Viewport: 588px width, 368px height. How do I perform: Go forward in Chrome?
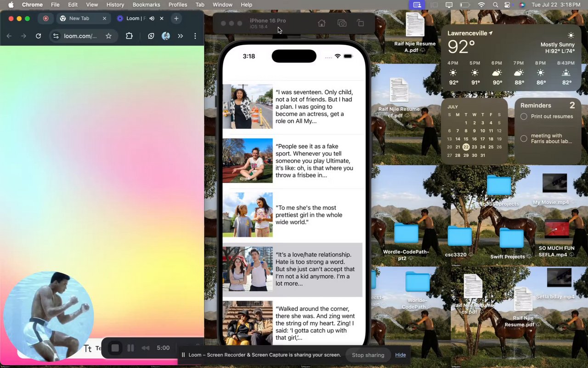click(23, 36)
